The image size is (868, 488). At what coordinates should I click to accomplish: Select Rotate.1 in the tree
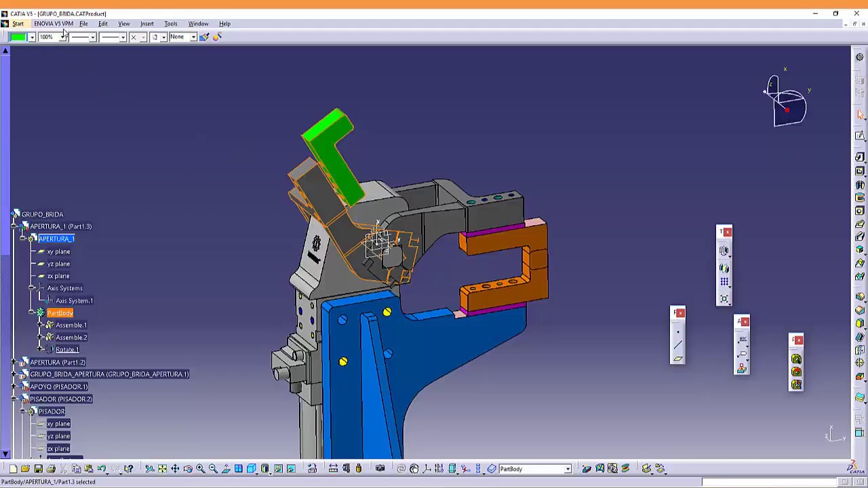click(67, 350)
